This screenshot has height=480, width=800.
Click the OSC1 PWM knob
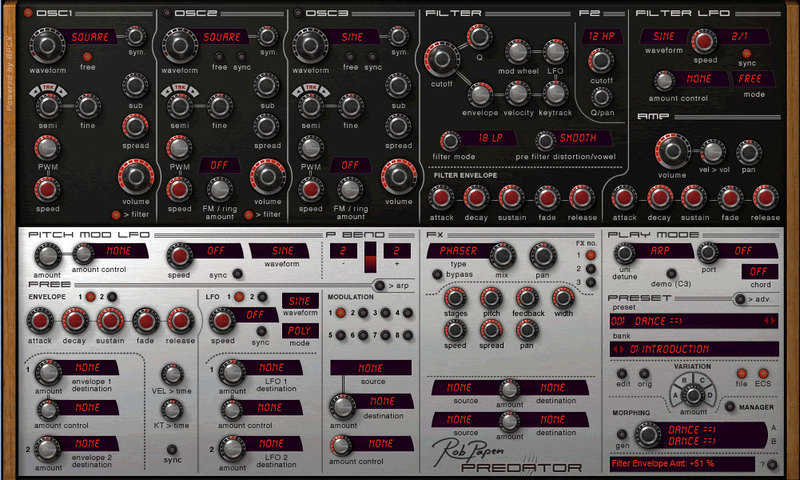[x=47, y=148]
